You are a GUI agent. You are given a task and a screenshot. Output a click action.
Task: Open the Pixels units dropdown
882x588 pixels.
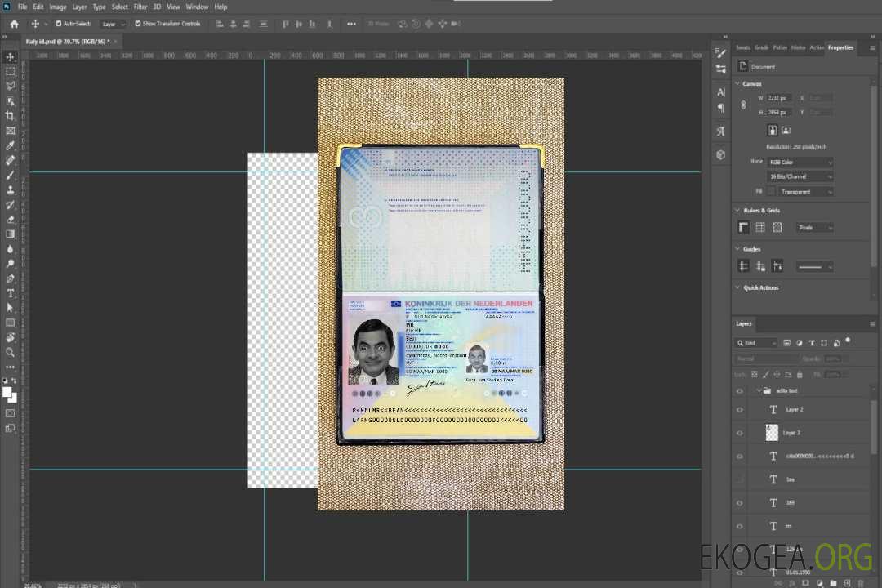(x=814, y=227)
